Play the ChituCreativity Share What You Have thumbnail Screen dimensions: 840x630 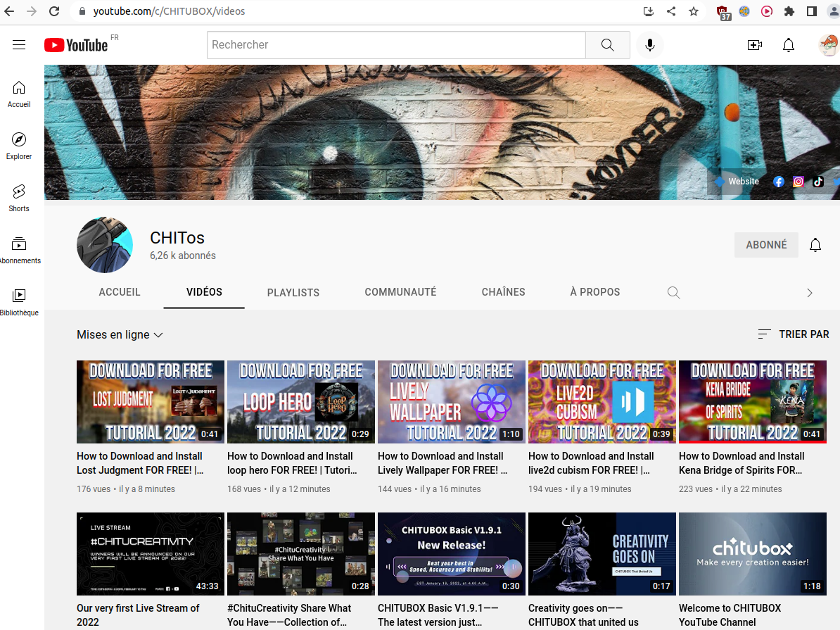[x=301, y=554]
